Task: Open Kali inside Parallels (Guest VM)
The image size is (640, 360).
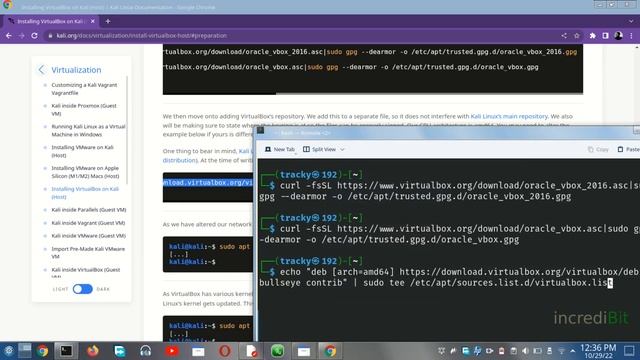Action: pyautogui.click(x=89, y=210)
